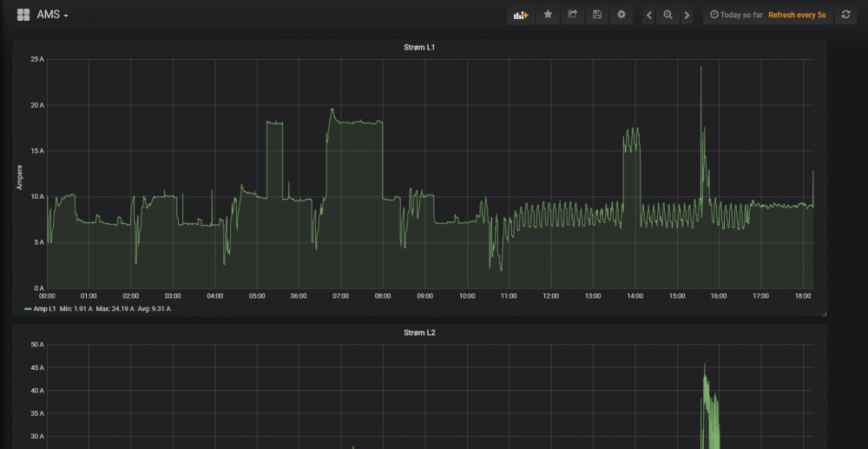Open the Grafana main menu logo
The width and height of the screenshot is (868, 449).
pos(23,15)
